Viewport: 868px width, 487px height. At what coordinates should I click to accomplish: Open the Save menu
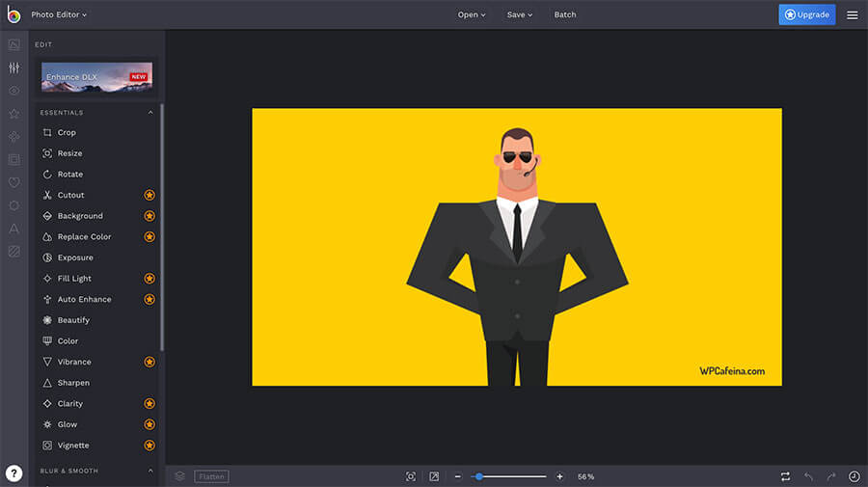pos(520,14)
